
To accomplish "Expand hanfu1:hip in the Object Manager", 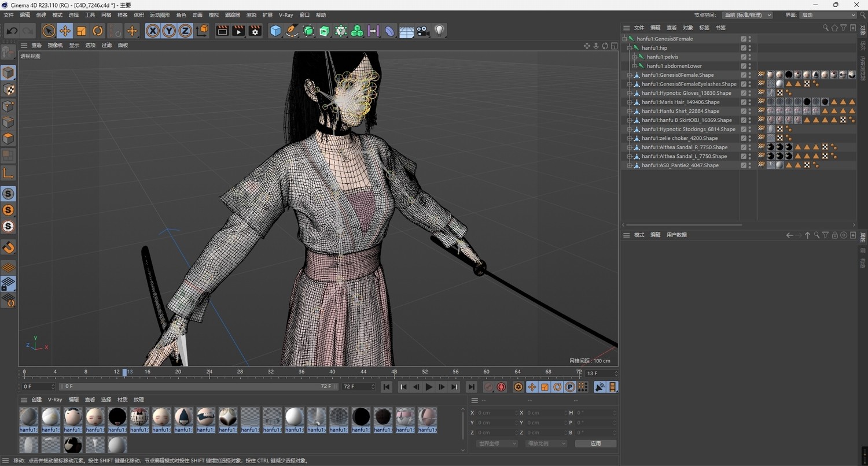I will click(629, 47).
